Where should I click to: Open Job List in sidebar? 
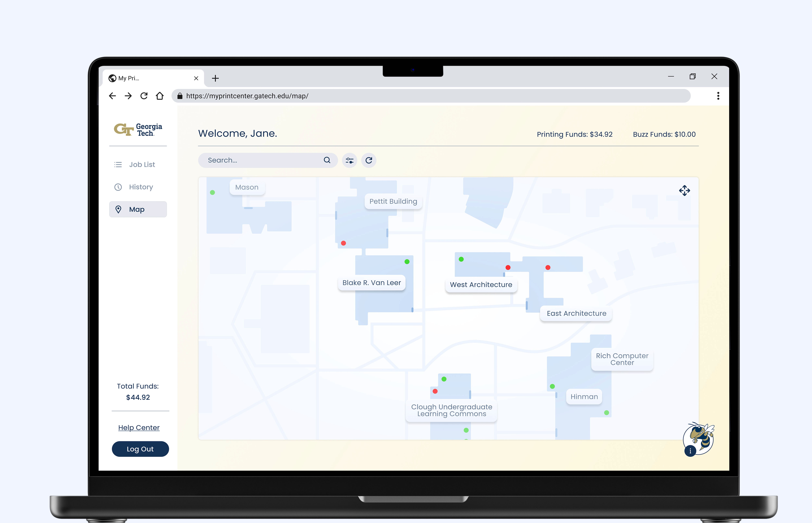coord(142,165)
